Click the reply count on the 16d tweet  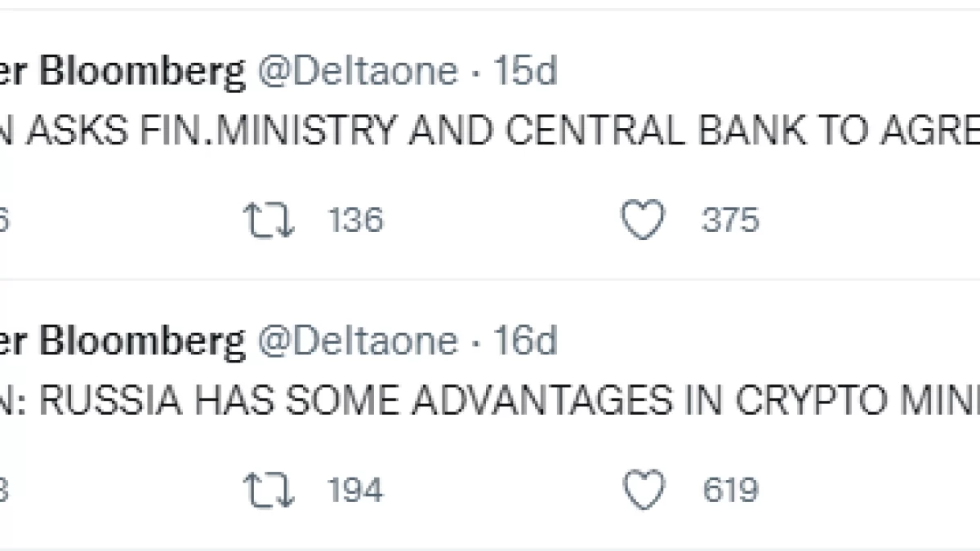click(x=4, y=490)
